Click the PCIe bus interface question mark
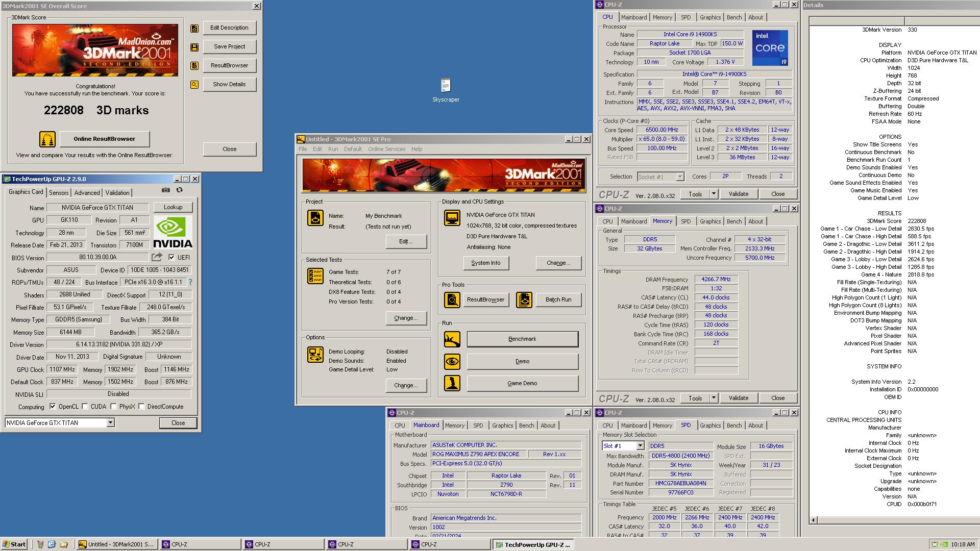 tap(190, 282)
